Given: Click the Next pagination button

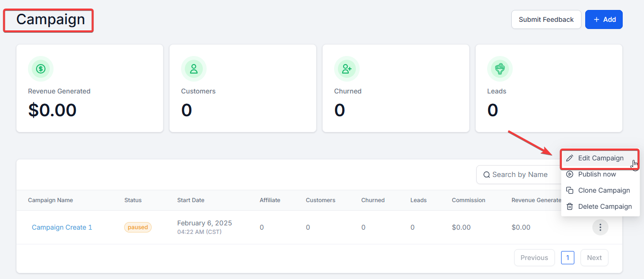Looking at the screenshot, I should pyautogui.click(x=594, y=258).
